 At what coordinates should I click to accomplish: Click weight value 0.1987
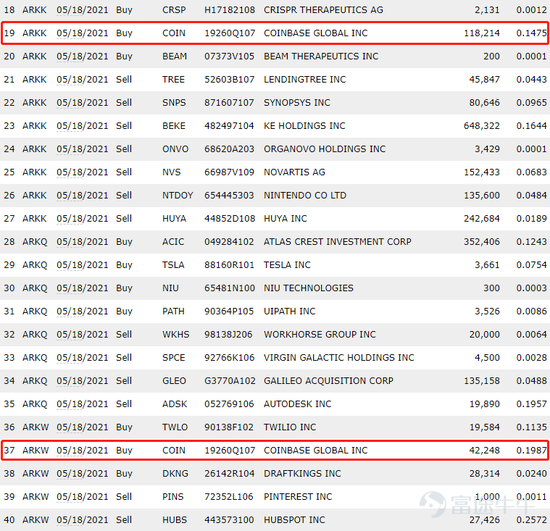[x=531, y=450]
